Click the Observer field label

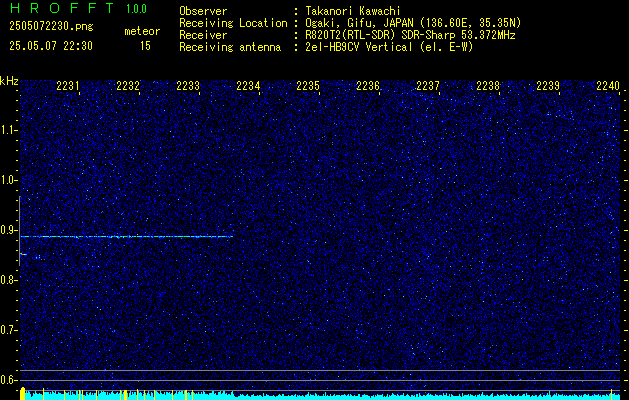pyautogui.click(x=203, y=12)
